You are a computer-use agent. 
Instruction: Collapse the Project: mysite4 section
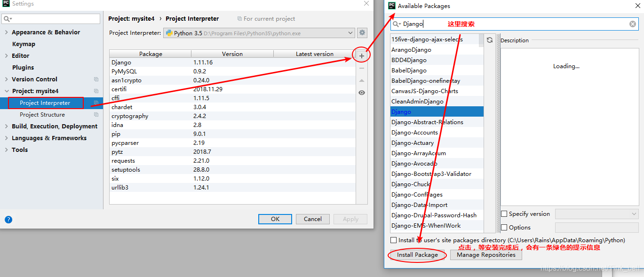(6, 91)
